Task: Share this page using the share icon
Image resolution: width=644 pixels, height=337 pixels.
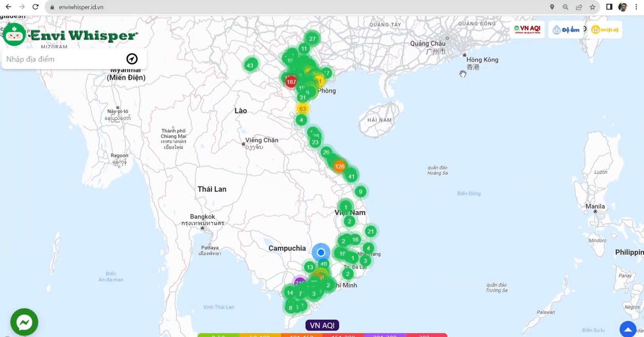Action: click(579, 7)
